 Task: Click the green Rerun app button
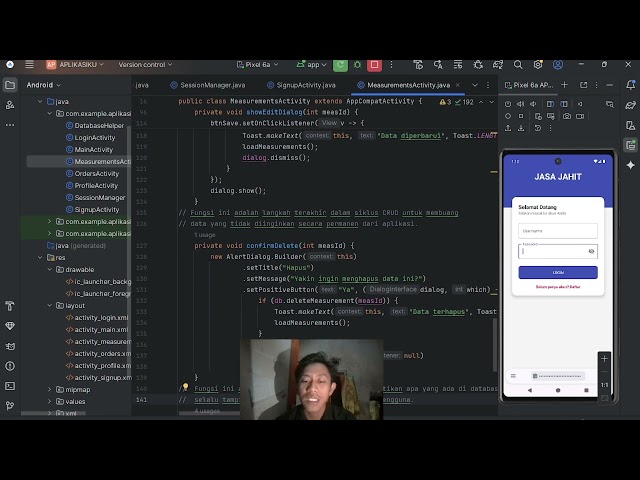click(340, 64)
